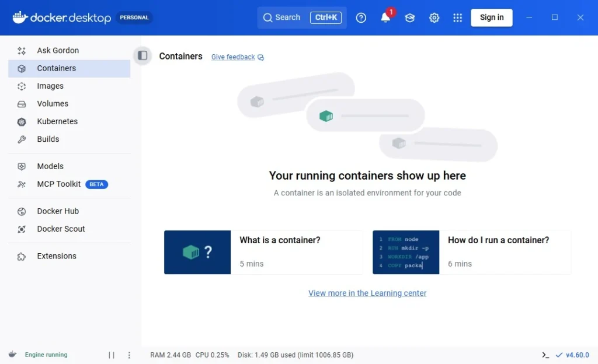Screen dimensions: 598x364
Task: Open the Learning center graduation cap icon
Action: tap(410, 17)
